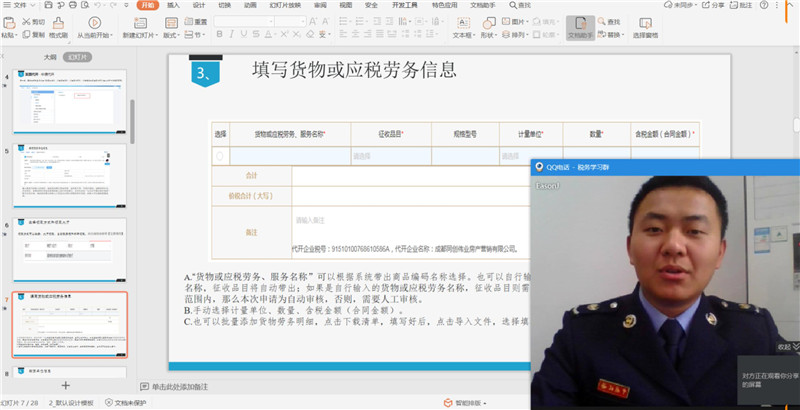Open the Review (审阅) tab

(320, 5)
